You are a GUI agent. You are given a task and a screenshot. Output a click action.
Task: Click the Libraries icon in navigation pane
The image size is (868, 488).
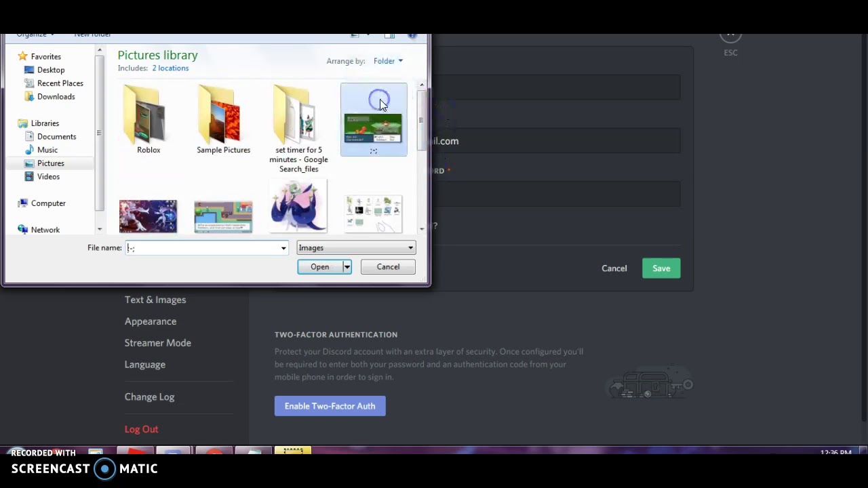[x=23, y=123]
